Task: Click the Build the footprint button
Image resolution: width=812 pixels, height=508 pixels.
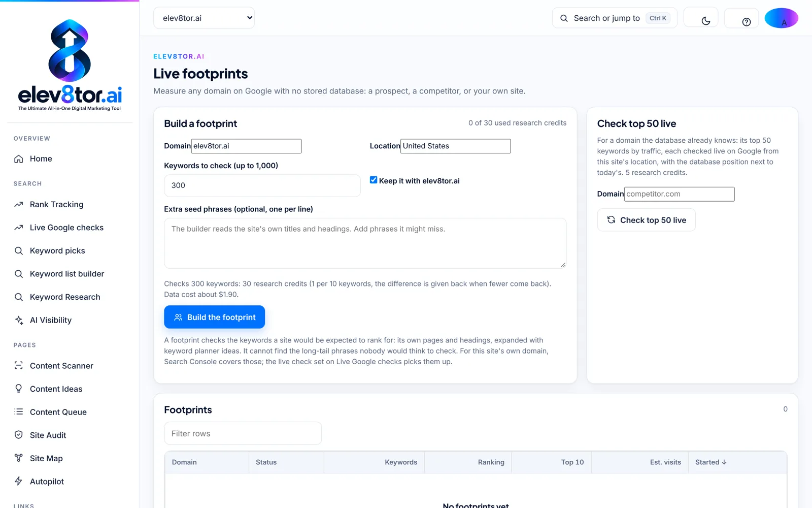Action: pyautogui.click(x=214, y=317)
